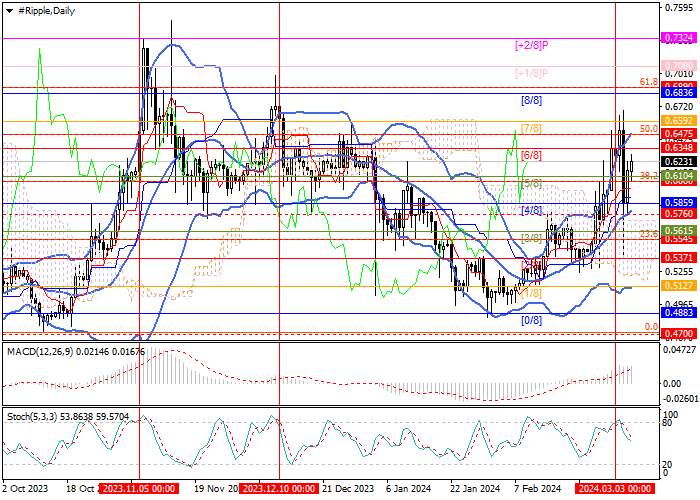Select the red 0.4700 price label
The image size is (700, 500).
[x=679, y=333]
